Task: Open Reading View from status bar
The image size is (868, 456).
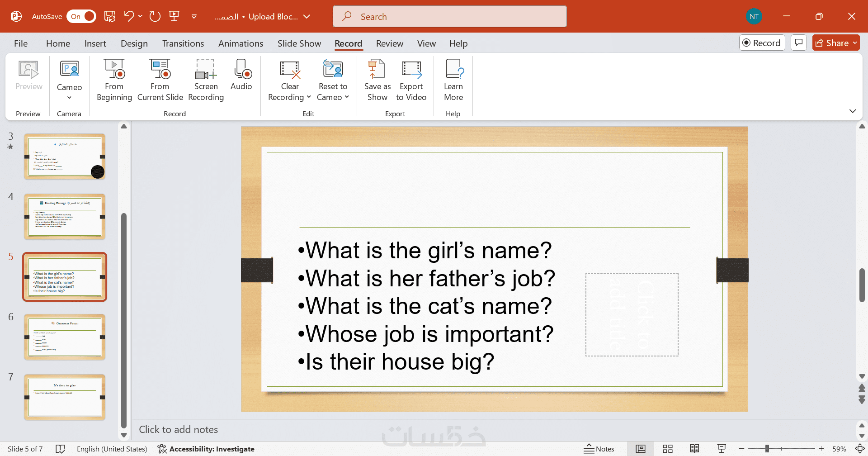Action: tap(694, 449)
